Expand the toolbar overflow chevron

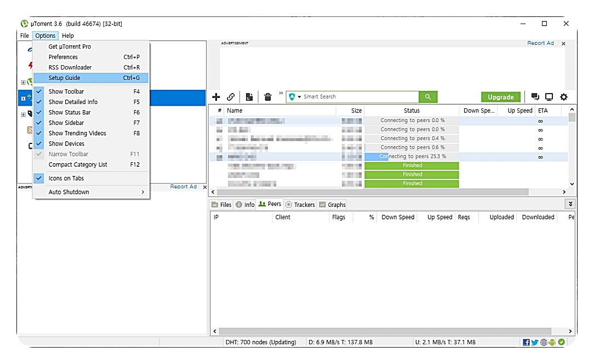[x=281, y=93]
